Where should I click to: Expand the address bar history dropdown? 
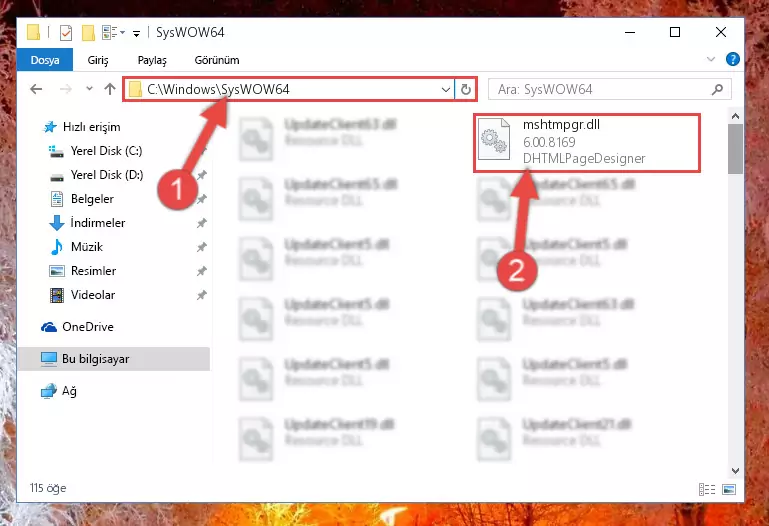[445, 90]
